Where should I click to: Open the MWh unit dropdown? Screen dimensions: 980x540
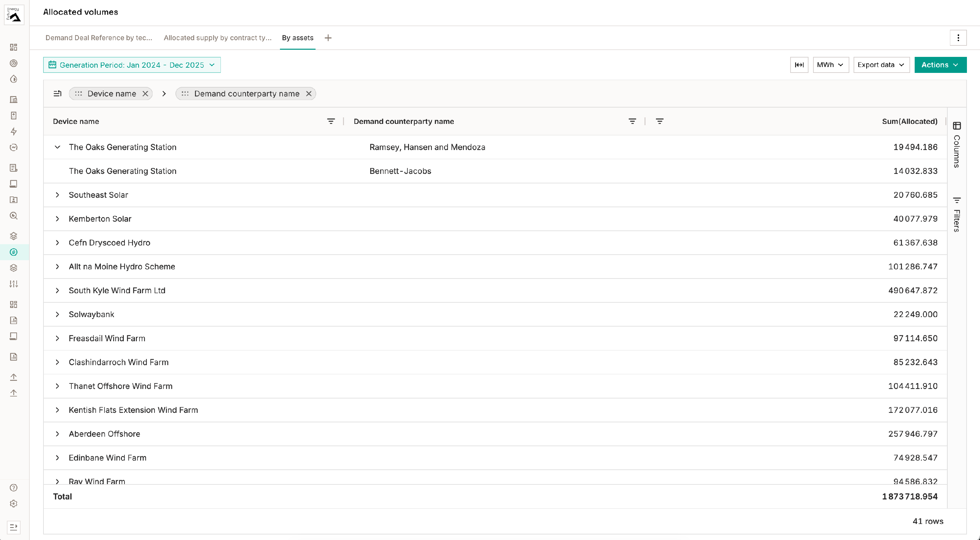point(830,65)
